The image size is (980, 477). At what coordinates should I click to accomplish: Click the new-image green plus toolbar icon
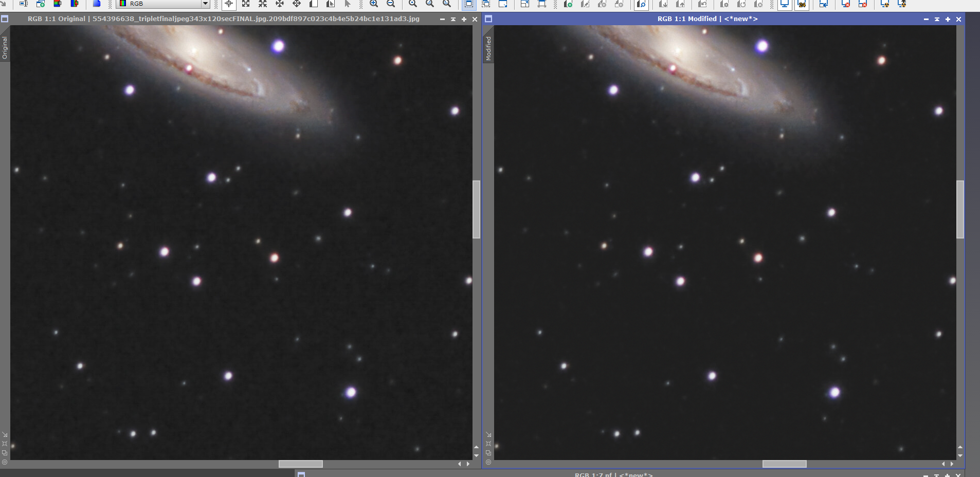(41, 4)
